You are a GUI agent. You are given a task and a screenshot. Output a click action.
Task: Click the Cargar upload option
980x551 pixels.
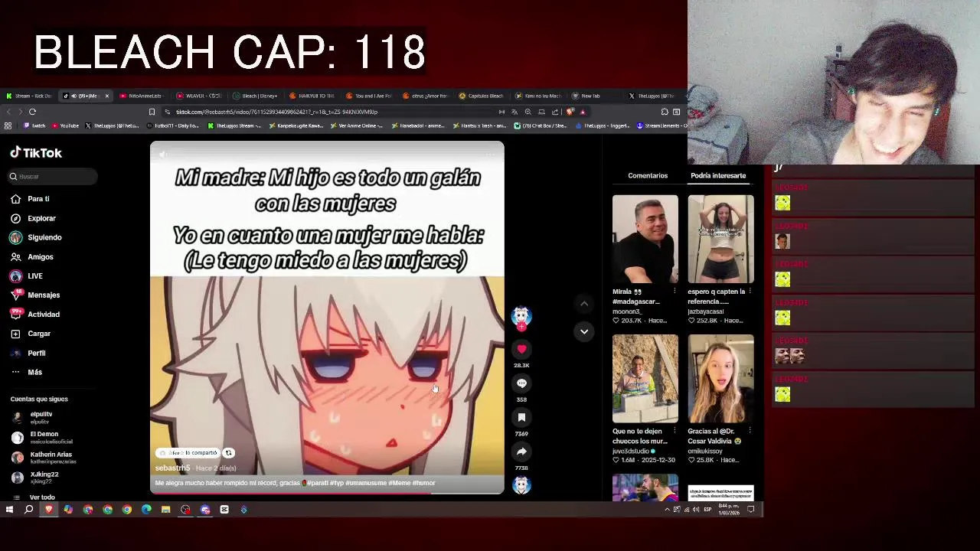click(x=31, y=334)
